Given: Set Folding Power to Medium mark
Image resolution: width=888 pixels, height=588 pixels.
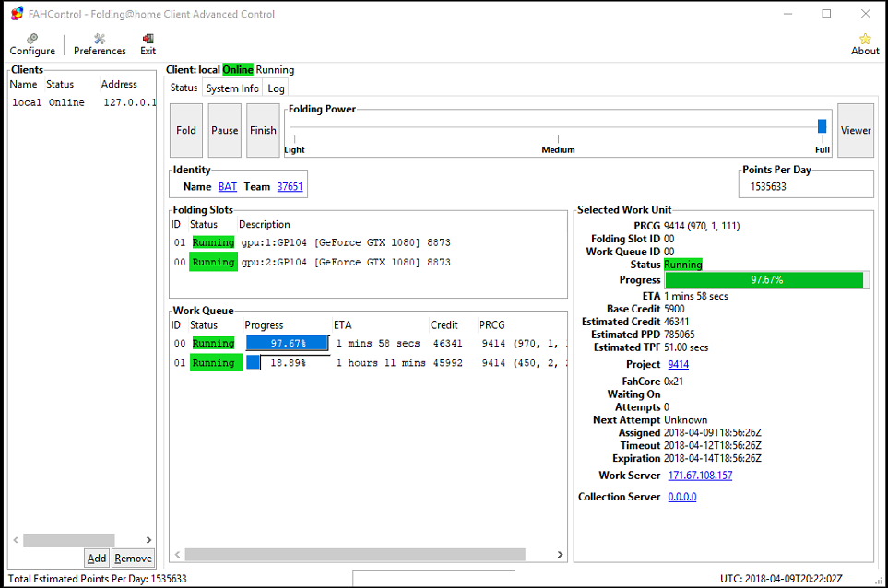Looking at the screenshot, I should click(558, 149).
